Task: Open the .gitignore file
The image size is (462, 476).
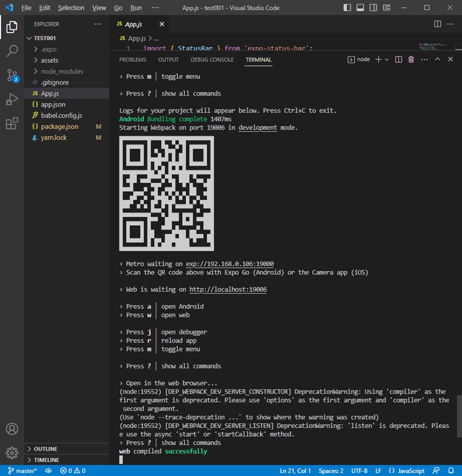Action: click(66, 82)
